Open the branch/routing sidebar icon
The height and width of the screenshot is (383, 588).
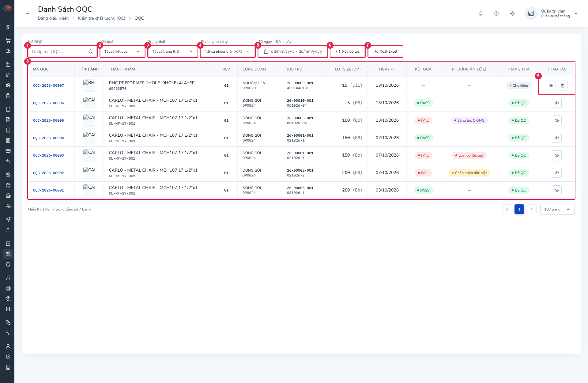click(8, 75)
